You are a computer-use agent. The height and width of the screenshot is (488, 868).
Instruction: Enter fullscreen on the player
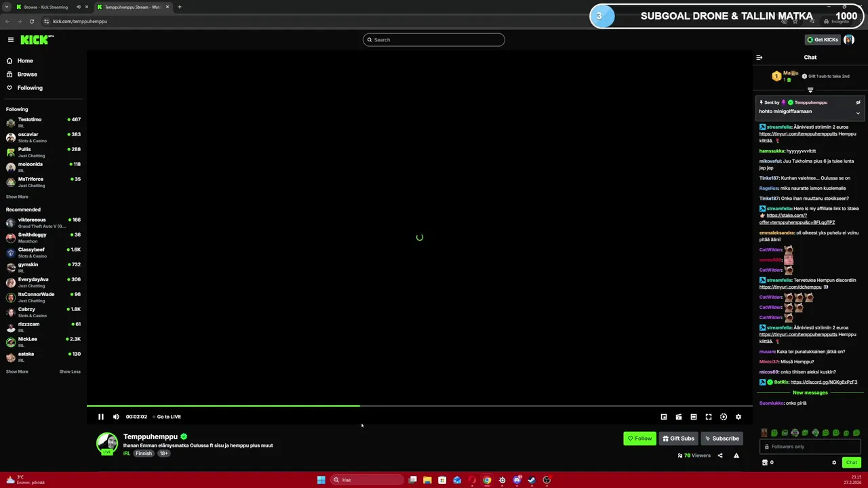coord(709,417)
